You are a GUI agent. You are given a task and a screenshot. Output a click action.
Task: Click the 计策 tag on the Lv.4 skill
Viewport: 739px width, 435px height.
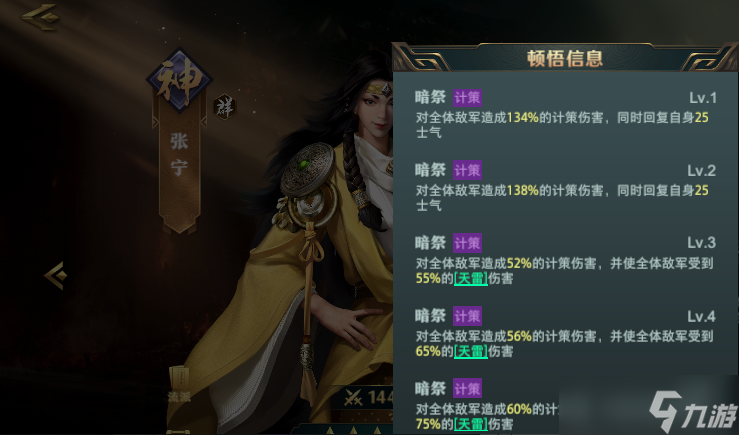click(467, 316)
